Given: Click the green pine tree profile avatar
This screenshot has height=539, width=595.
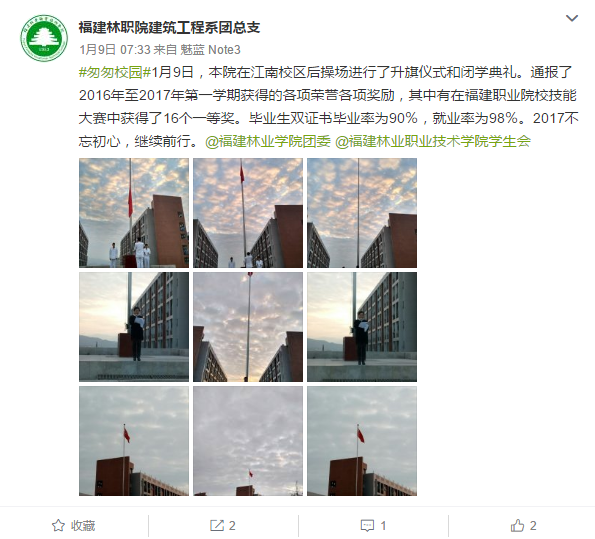Looking at the screenshot, I should coord(44,38).
